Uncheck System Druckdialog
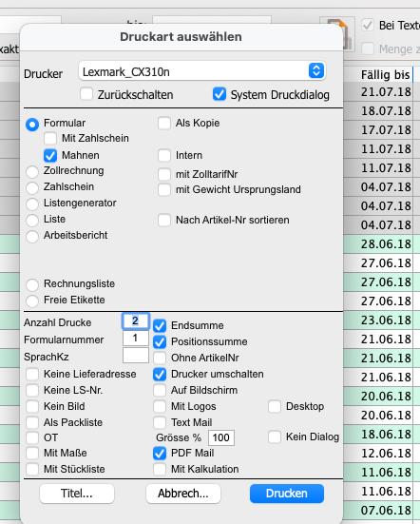This screenshot has width=420, height=524. (x=220, y=94)
